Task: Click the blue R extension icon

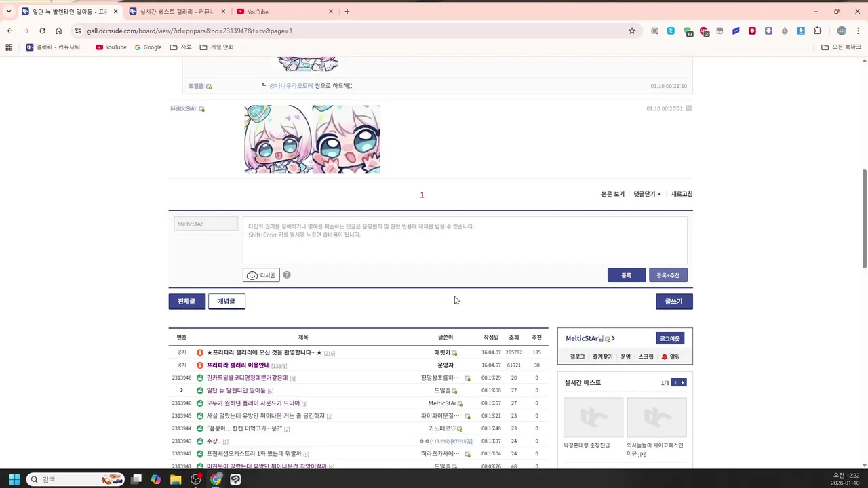Action: click(671, 30)
